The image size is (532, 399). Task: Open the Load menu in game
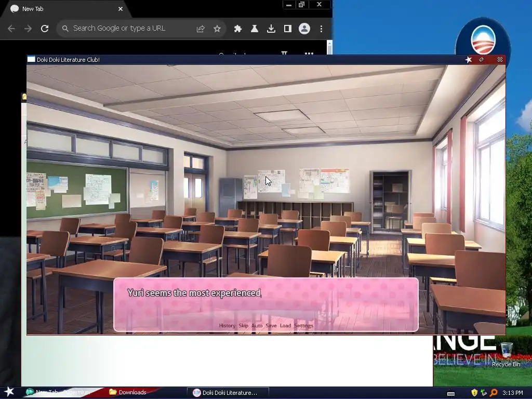285,326
